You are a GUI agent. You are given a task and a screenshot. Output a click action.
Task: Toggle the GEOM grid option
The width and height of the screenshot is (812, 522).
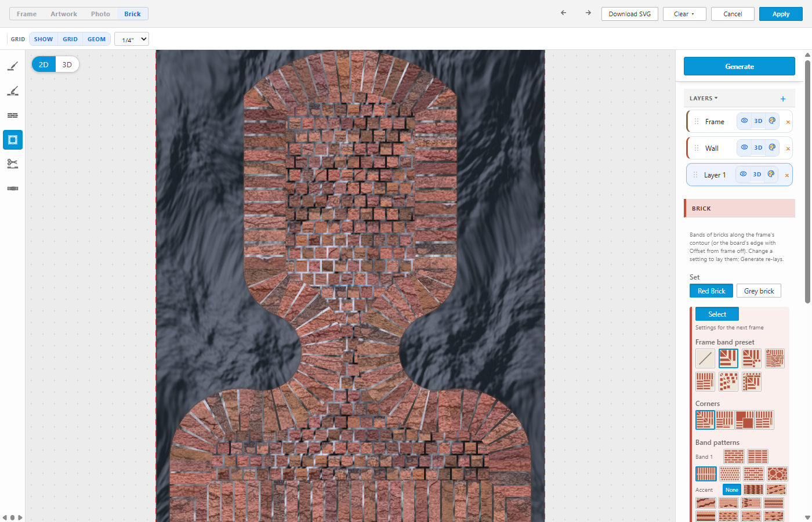(97, 39)
